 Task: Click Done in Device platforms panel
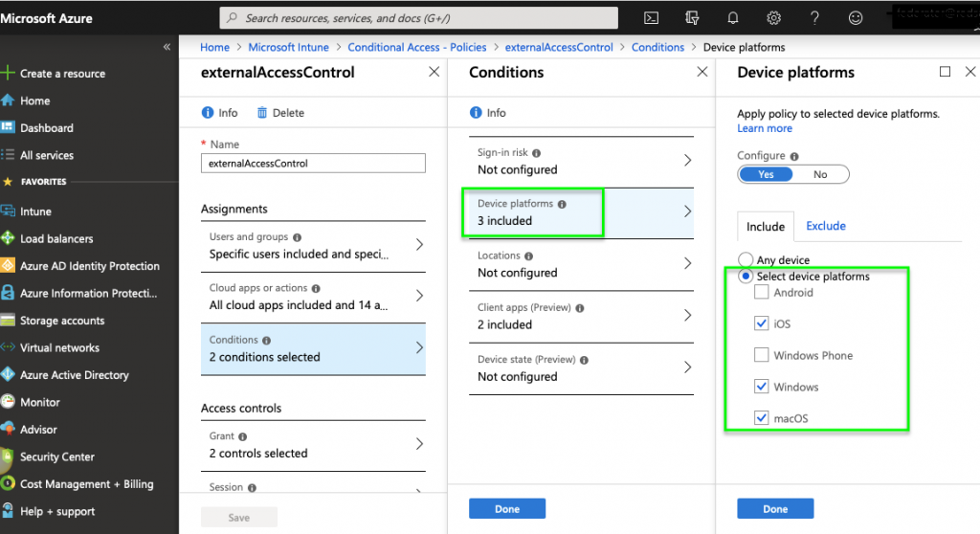coord(775,509)
